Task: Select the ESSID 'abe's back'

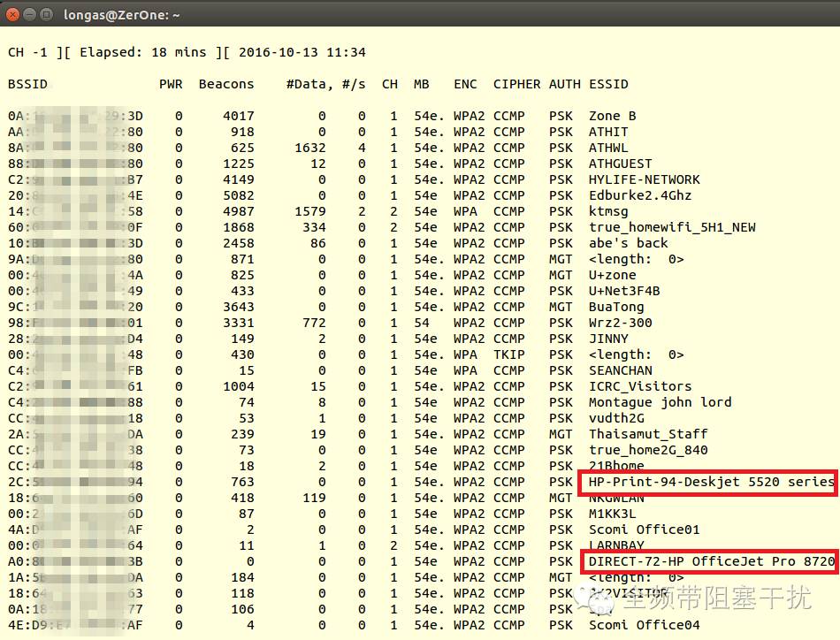Action: (629, 243)
